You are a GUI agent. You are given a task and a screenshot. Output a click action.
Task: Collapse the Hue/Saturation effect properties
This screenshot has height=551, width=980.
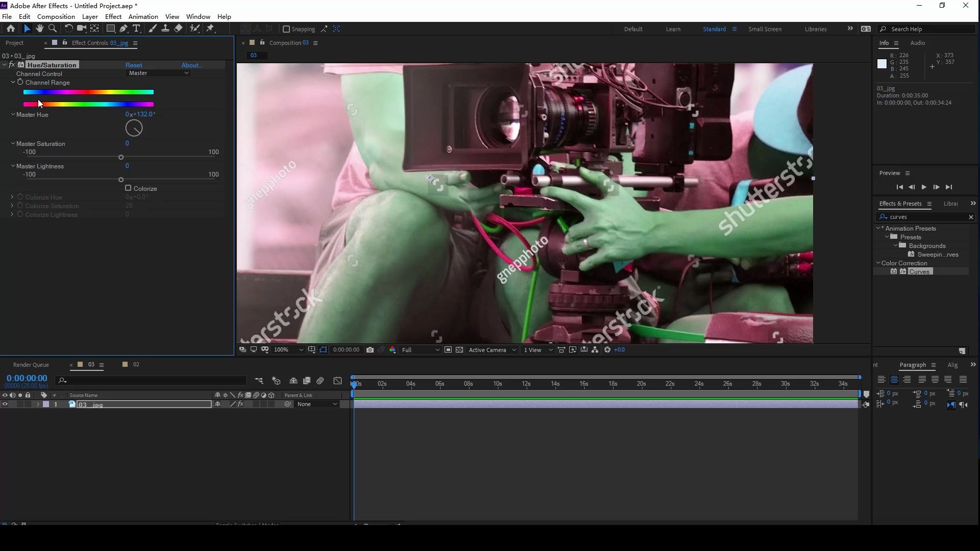(x=5, y=65)
